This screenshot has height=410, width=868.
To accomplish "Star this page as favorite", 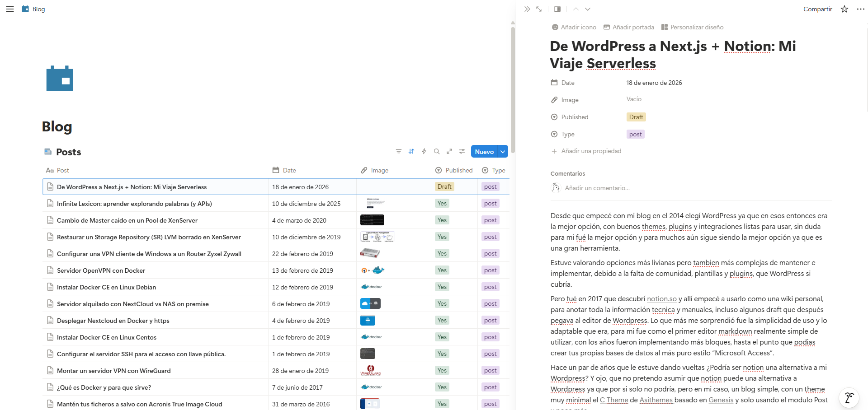I will [844, 9].
